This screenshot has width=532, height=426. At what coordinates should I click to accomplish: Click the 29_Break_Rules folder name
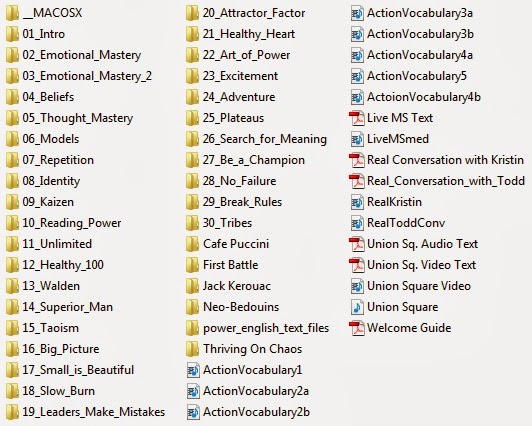243,202
